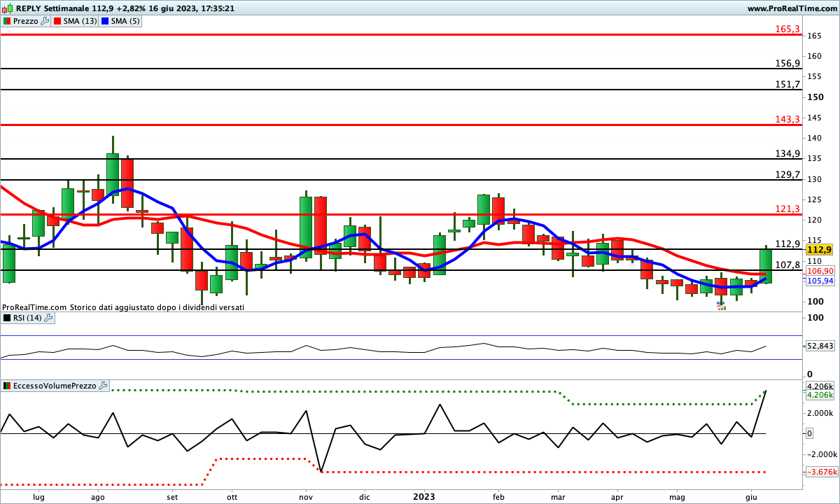The height and width of the screenshot is (504, 840).
Task: Click the 143,3 red level label
Action: (x=787, y=119)
